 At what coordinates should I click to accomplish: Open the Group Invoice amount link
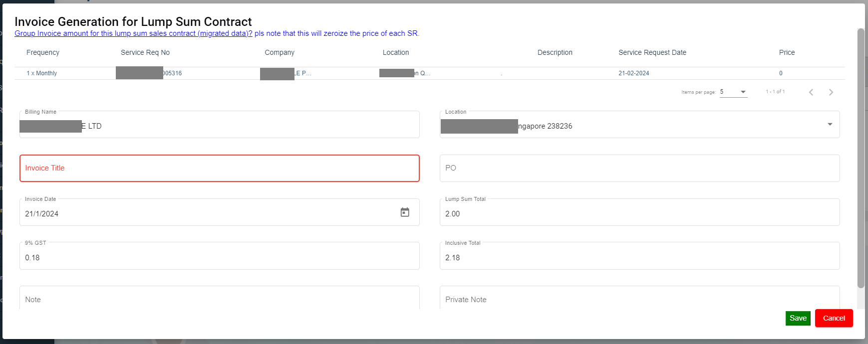[x=133, y=33]
